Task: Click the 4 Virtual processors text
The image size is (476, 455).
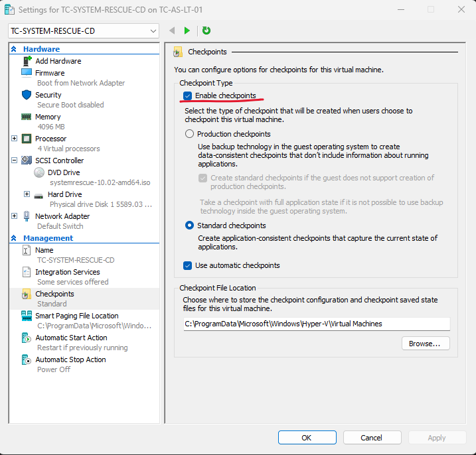Action: (68, 149)
